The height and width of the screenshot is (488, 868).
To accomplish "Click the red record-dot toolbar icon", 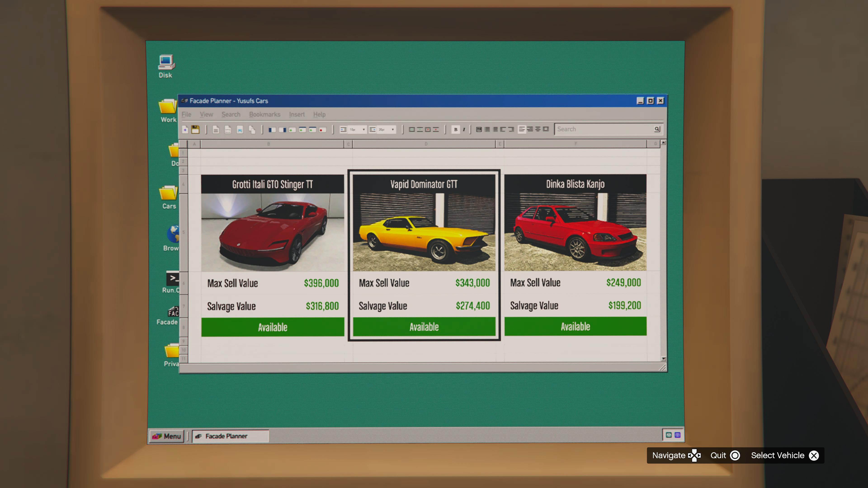I will [x=323, y=130].
